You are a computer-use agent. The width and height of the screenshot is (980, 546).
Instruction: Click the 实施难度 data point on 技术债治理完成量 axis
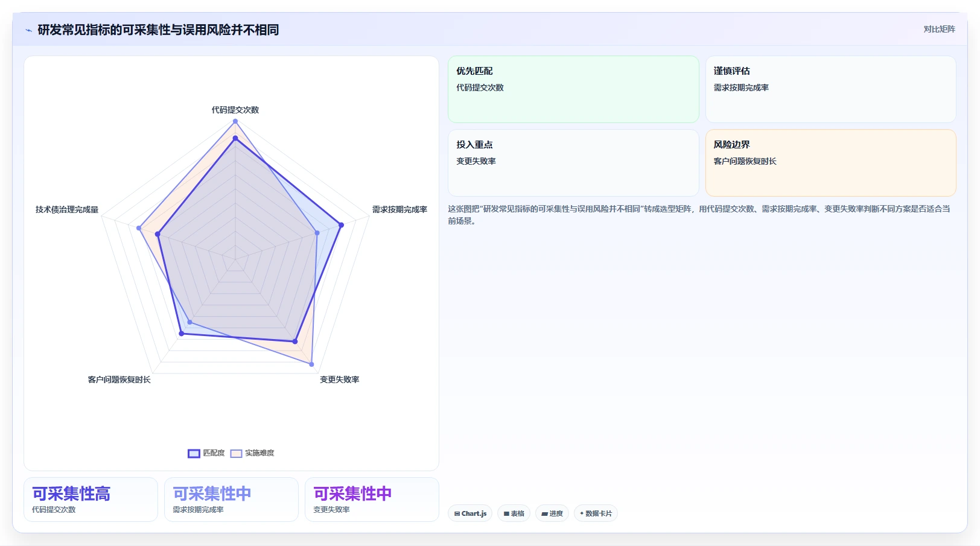(139, 228)
